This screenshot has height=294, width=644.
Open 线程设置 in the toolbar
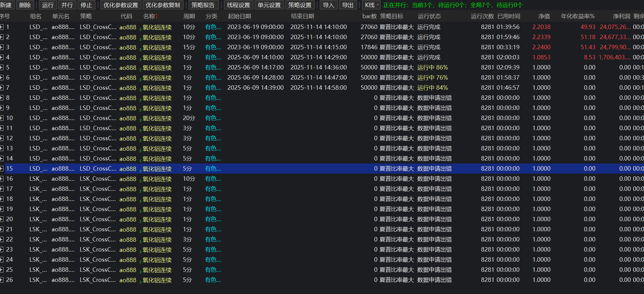coord(239,5)
